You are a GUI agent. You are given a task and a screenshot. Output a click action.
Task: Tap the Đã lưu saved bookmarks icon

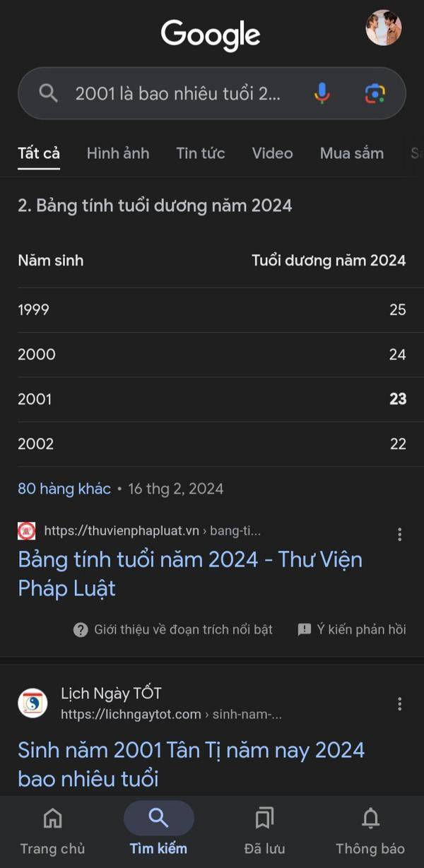[x=264, y=818]
